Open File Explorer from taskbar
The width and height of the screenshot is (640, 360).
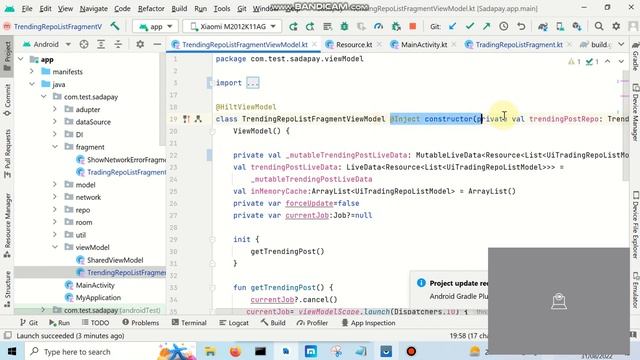pos(210,351)
